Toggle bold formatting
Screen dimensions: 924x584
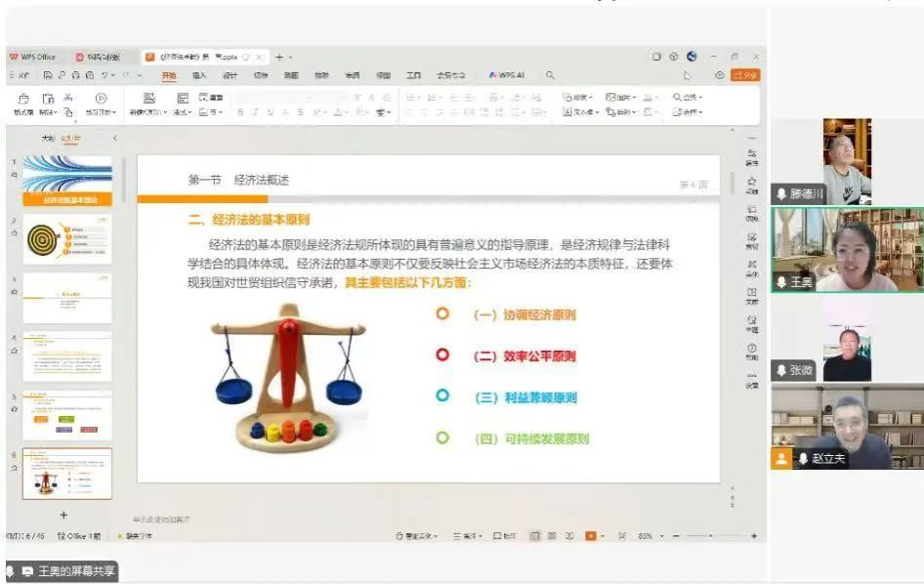pyautogui.click(x=240, y=112)
